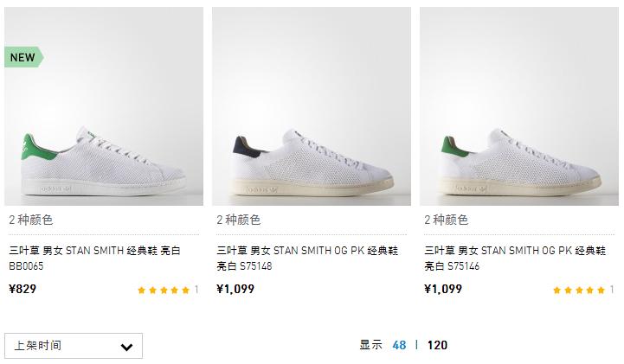This screenshot has width=624, height=364.
Task: Click star rating of BB0065 shoe
Action: point(164,291)
